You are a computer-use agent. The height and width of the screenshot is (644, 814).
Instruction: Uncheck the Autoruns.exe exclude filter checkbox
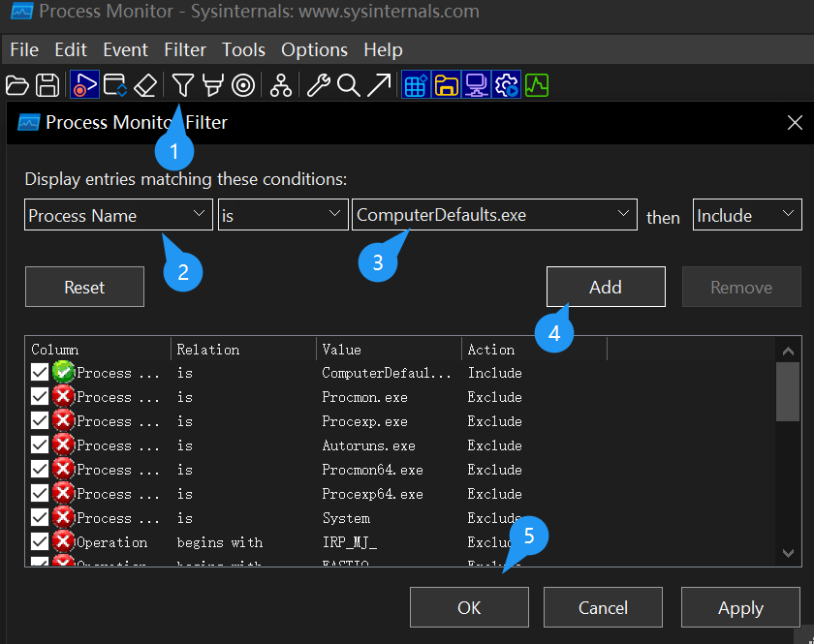(40, 445)
